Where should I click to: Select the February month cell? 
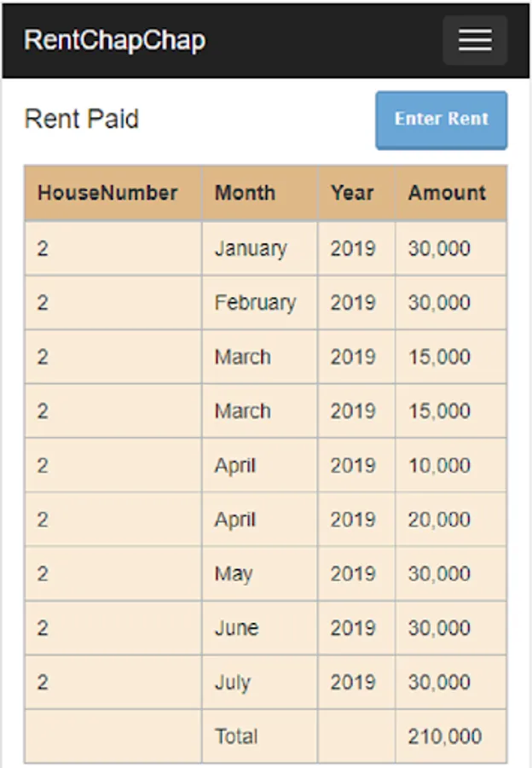click(x=255, y=303)
